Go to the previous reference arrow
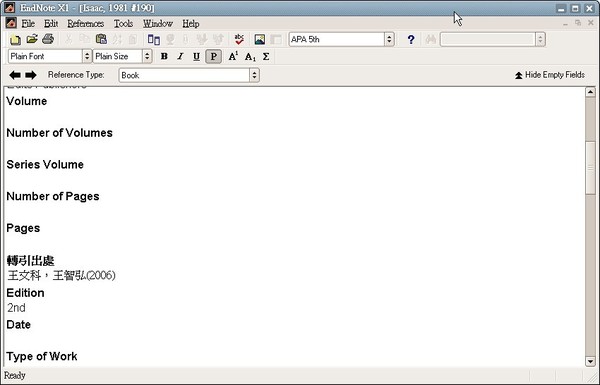 pyautogui.click(x=15, y=75)
